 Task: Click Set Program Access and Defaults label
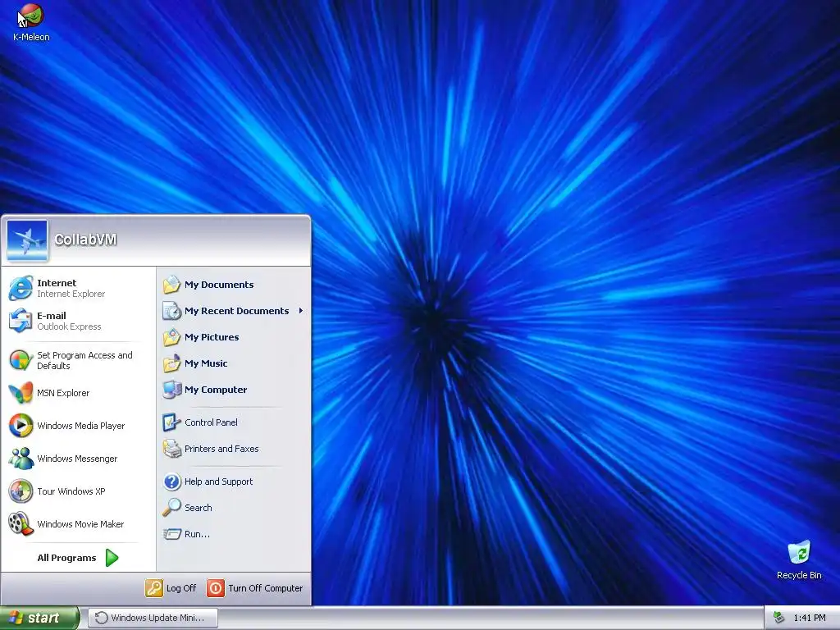coord(84,361)
